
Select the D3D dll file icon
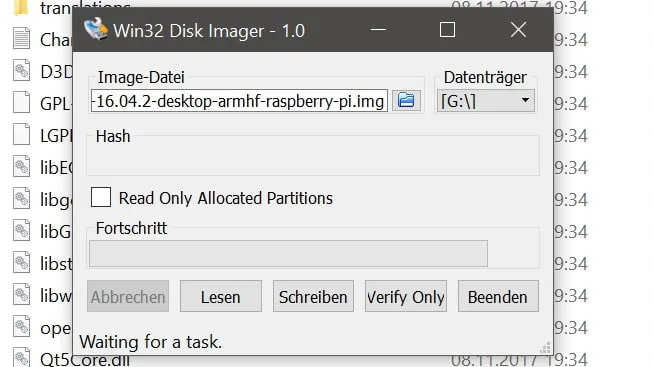[x=21, y=70]
